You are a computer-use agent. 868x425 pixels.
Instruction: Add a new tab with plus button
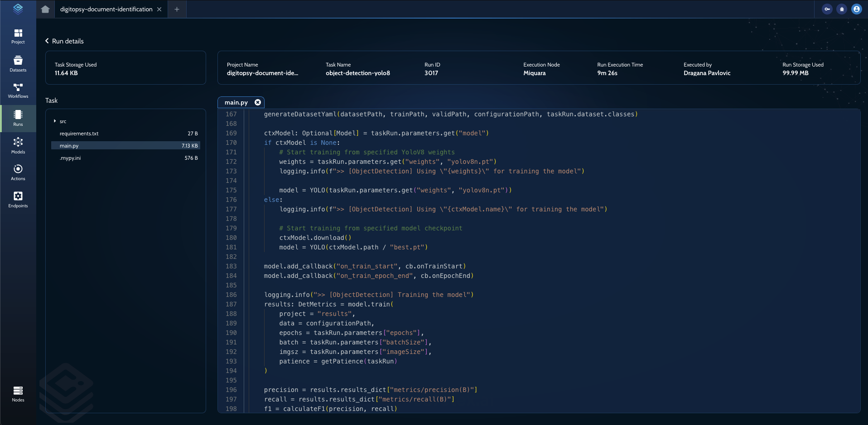tap(177, 10)
